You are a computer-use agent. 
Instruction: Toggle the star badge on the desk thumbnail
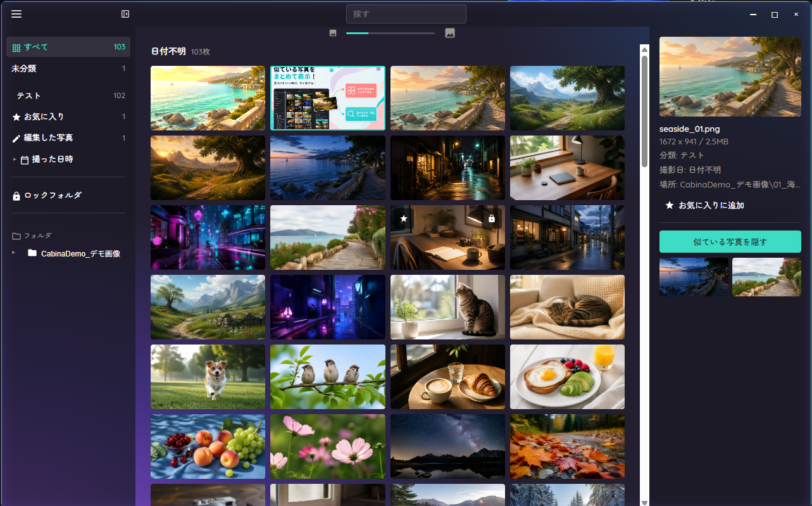pos(404,218)
